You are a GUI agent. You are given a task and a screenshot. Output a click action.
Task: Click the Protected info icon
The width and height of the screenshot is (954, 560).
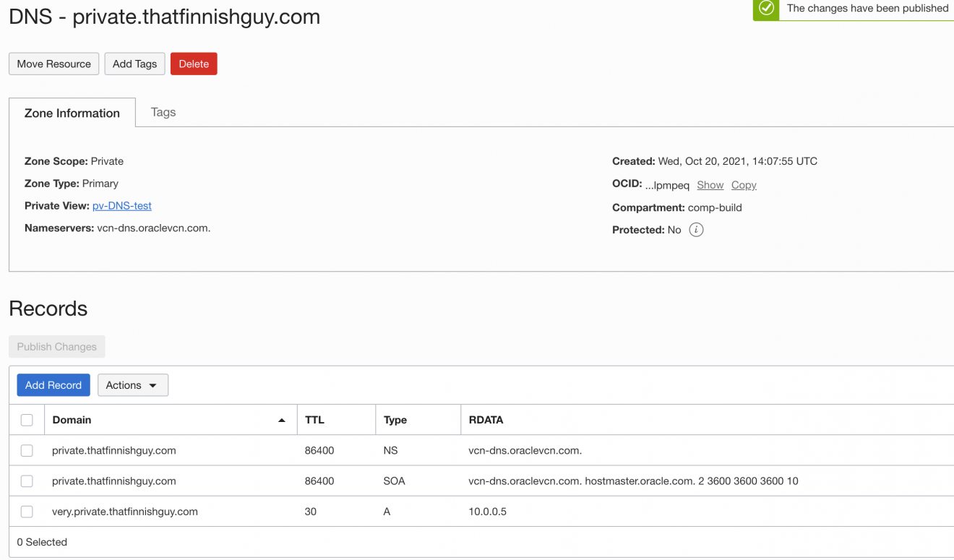pyautogui.click(x=696, y=230)
